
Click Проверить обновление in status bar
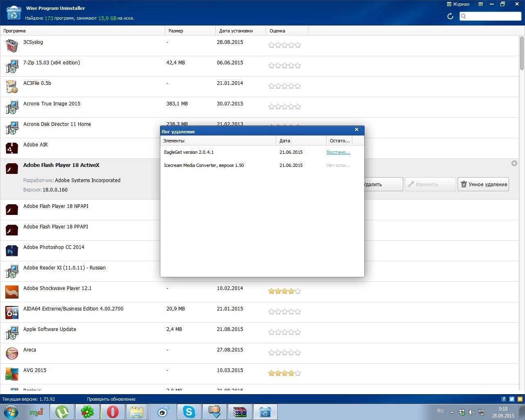tap(111, 399)
